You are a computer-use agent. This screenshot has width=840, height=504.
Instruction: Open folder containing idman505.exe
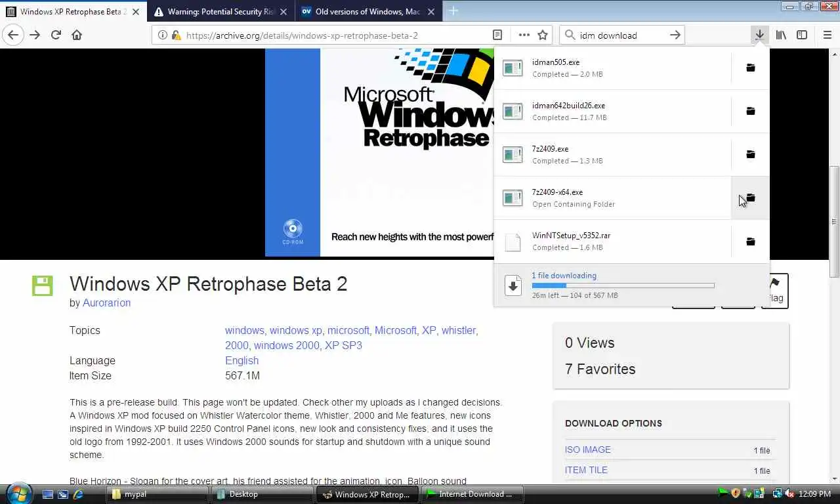coord(750,68)
